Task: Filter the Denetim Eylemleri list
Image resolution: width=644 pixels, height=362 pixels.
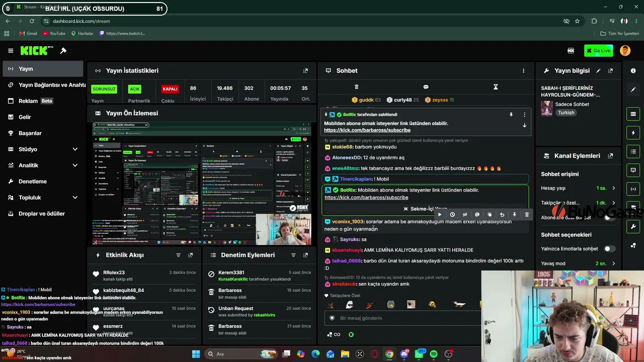Action: pyautogui.click(x=293, y=255)
